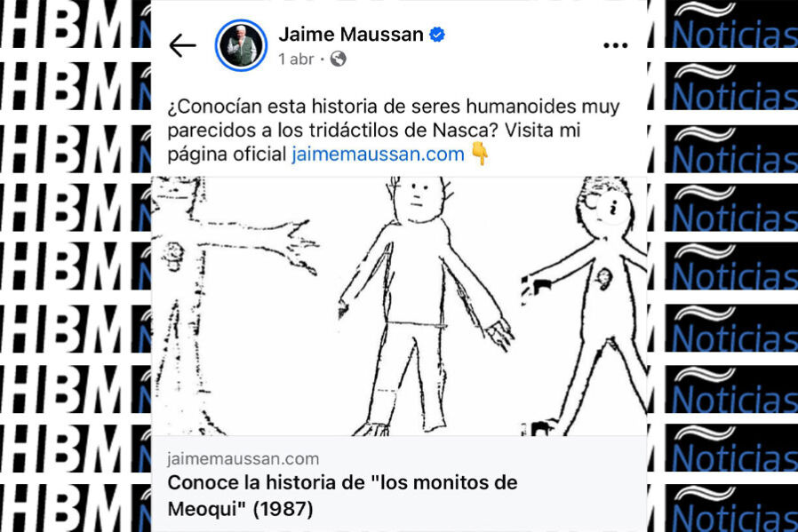Open the Jaime Maussan profile name
Image resolution: width=798 pixels, height=532 pixels.
coord(351,35)
